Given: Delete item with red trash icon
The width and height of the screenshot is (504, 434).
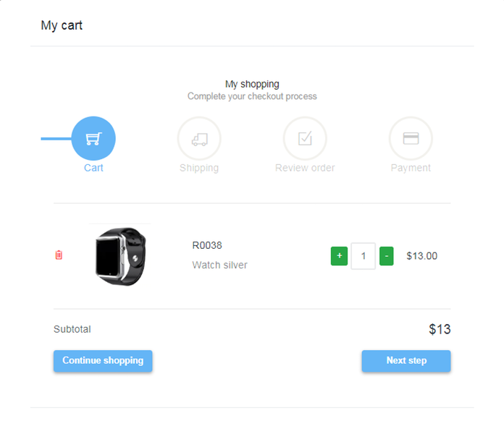Looking at the screenshot, I should [x=59, y=255].
